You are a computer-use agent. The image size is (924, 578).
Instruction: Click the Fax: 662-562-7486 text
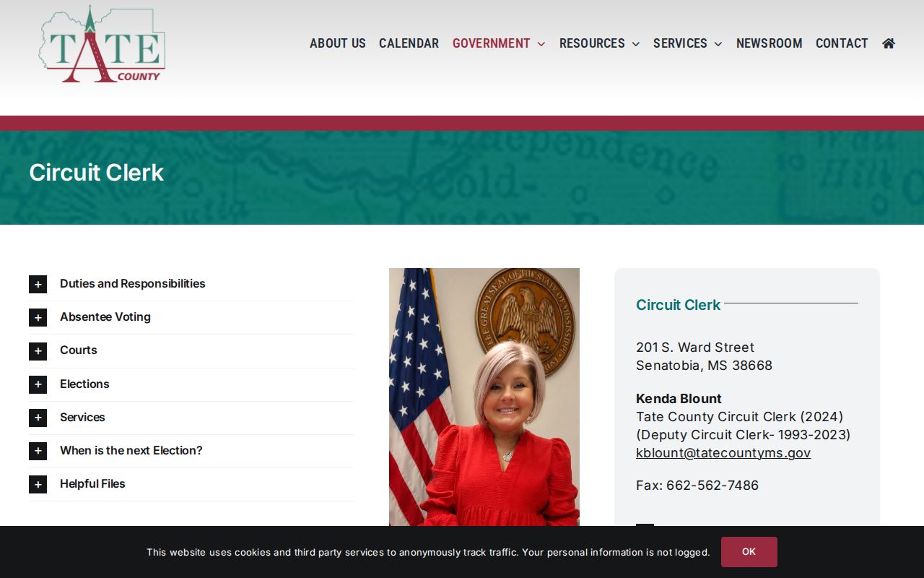[697, 486]
